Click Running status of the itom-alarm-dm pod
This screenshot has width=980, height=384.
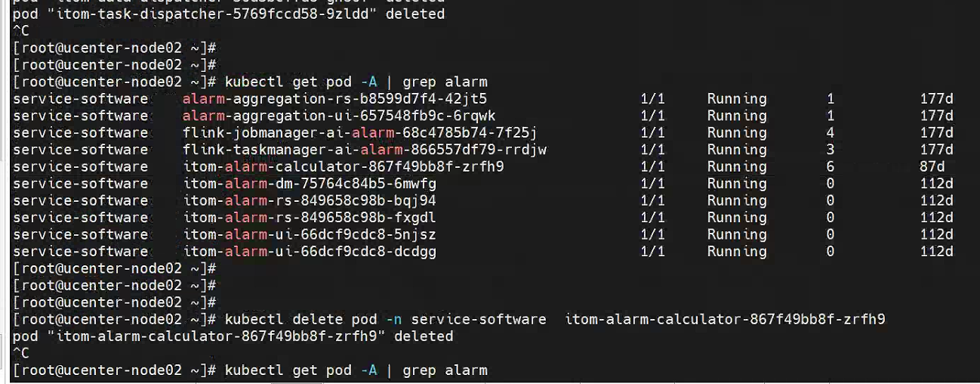coord(736,184)
